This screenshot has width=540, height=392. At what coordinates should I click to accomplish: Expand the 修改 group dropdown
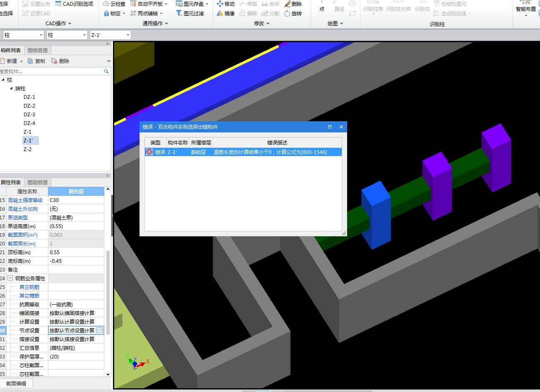click(x=268, y=24)
